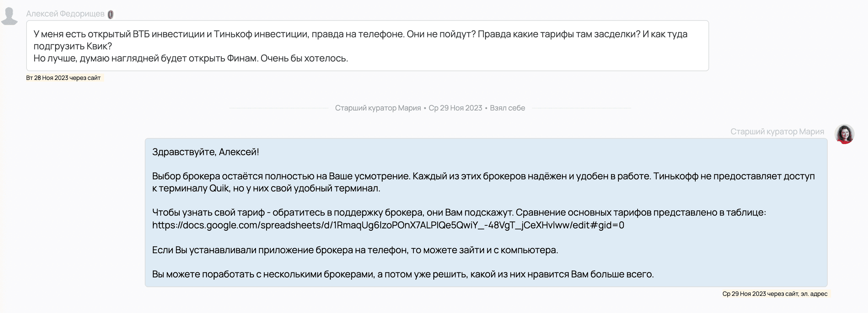Image resolution: width=868 pixels, height=313 pixels.
Task: Open the sender name Алексей Федорищев
Action: (66, 14)
